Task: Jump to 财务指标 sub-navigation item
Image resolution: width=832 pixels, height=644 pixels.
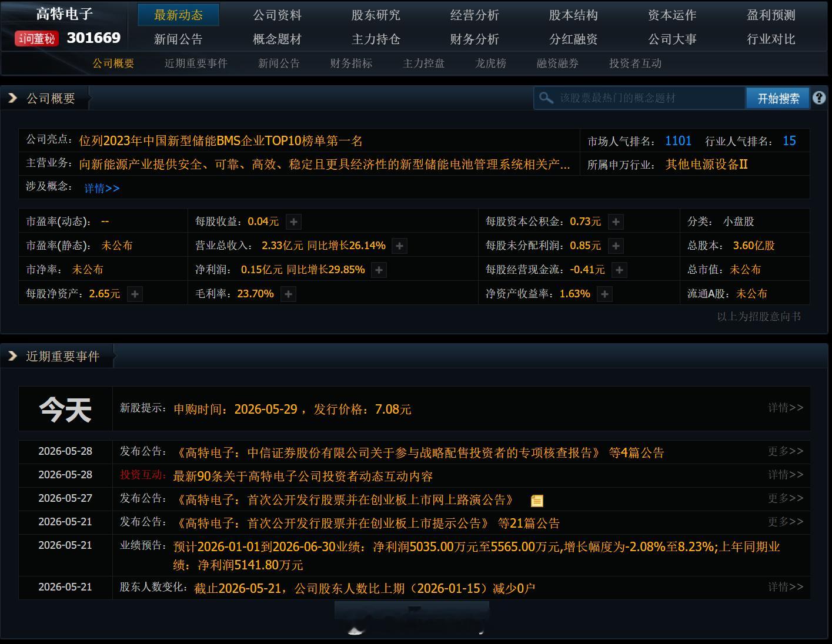Action: 351,63
